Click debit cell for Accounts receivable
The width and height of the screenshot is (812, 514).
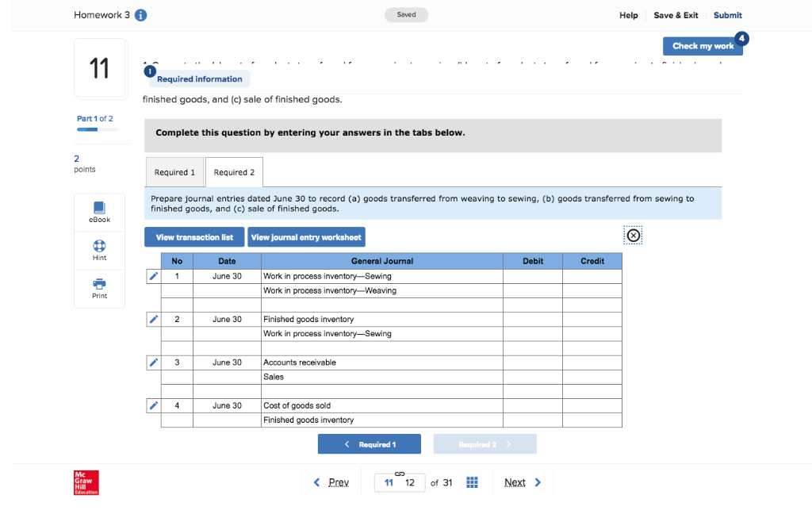point(533,362)
